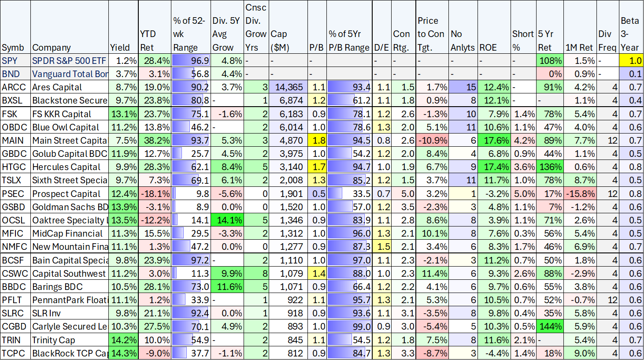644x360 pixels.
Task: Select the Company column header
Action: [x=70, y=27]
